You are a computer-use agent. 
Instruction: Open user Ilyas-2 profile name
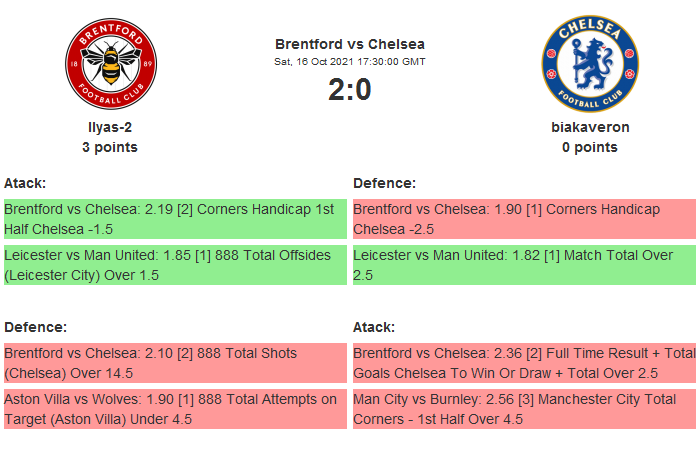[x=110, y=127]
